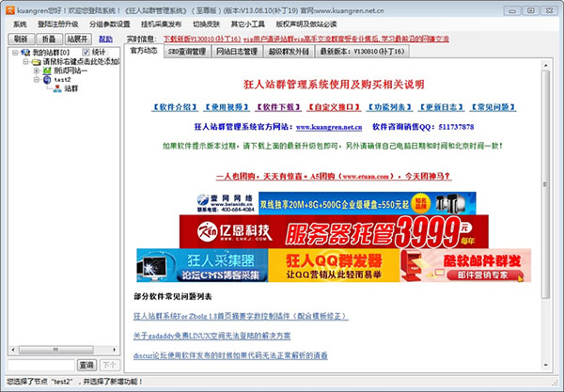Click the 测试网站一 site icon

47,71
